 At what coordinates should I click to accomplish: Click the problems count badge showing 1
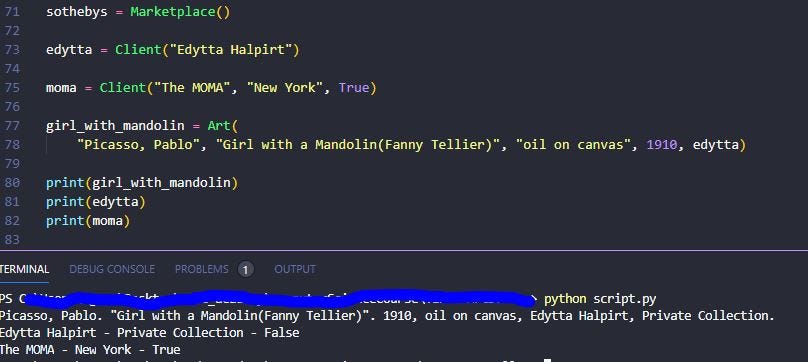pos(246,270)
